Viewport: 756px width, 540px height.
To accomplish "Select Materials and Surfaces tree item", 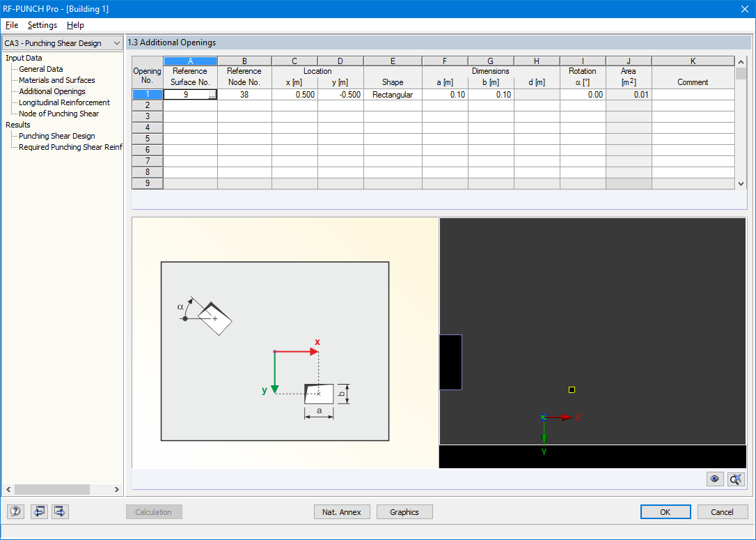I will click(57, 80).
